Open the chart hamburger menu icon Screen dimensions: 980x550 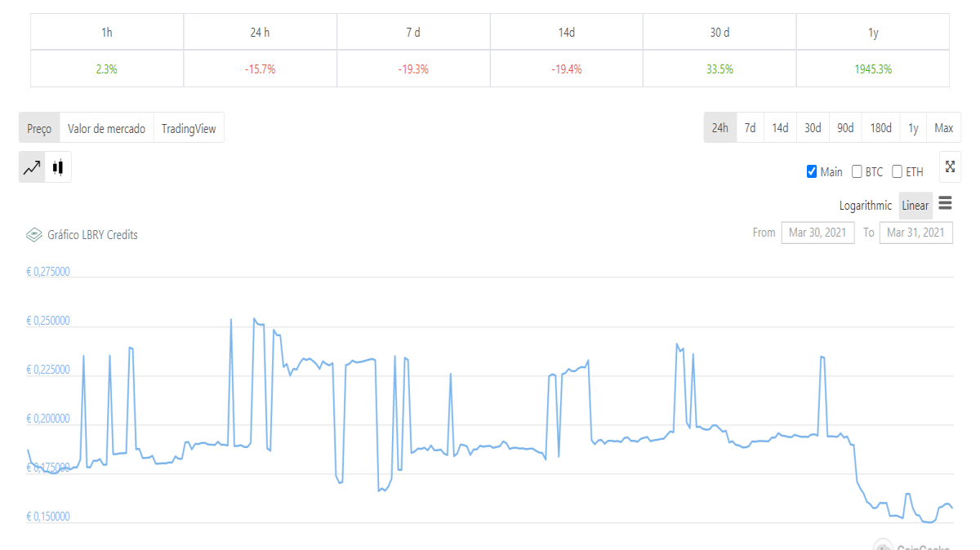945,202
